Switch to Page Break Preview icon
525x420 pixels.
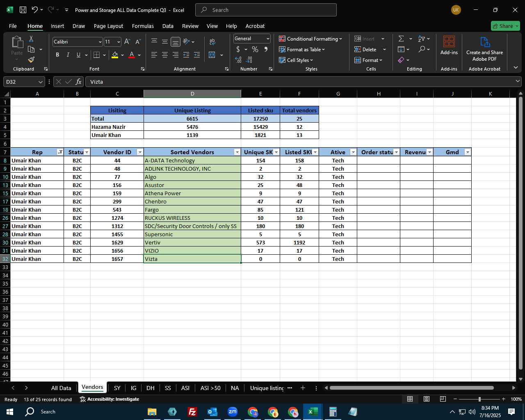pos(443,399)
